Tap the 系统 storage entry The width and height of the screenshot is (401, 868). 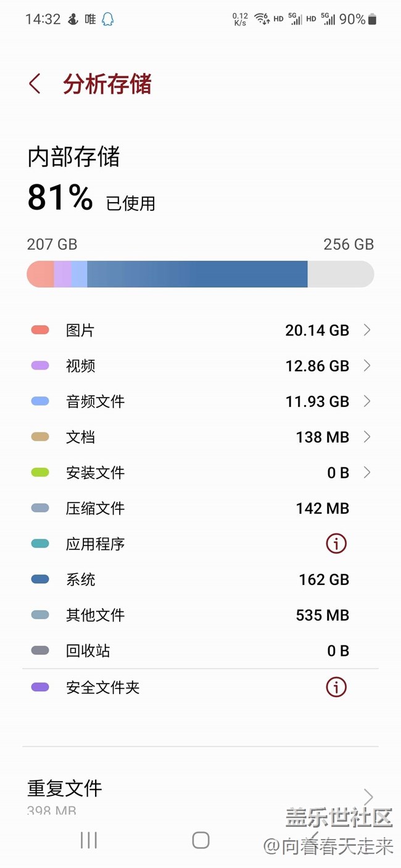pos(200,579)
